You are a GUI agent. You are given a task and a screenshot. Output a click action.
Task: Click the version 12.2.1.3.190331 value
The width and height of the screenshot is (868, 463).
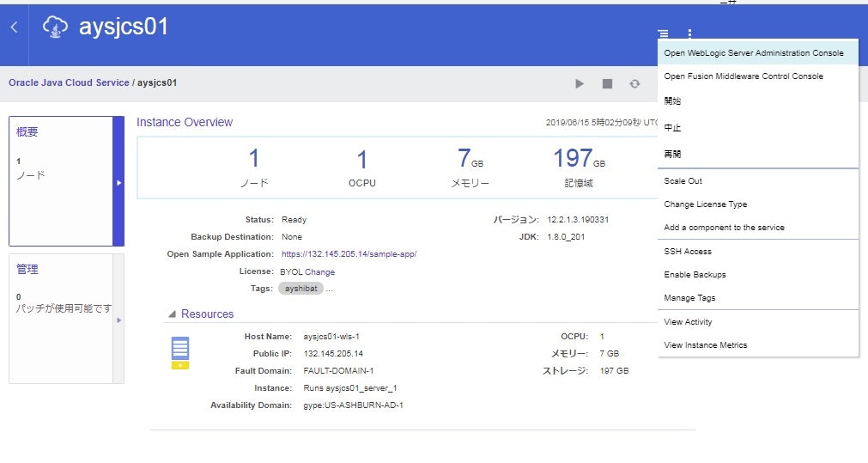[578, 220]
